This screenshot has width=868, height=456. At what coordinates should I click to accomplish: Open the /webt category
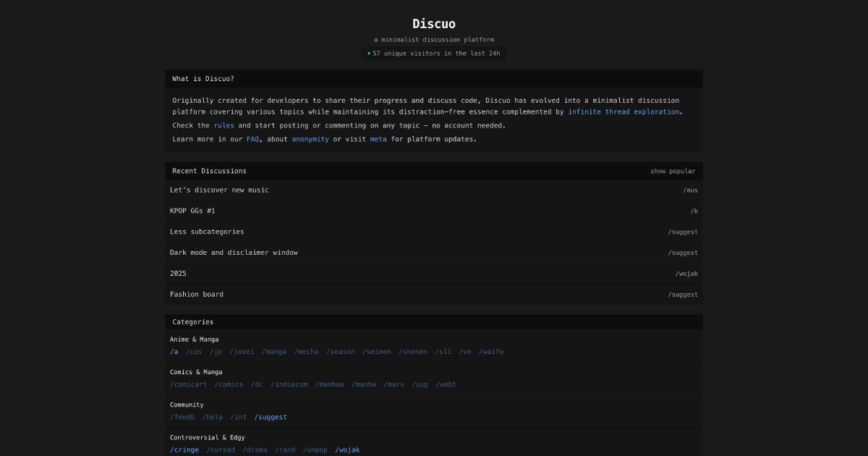(x=446, y=385)
